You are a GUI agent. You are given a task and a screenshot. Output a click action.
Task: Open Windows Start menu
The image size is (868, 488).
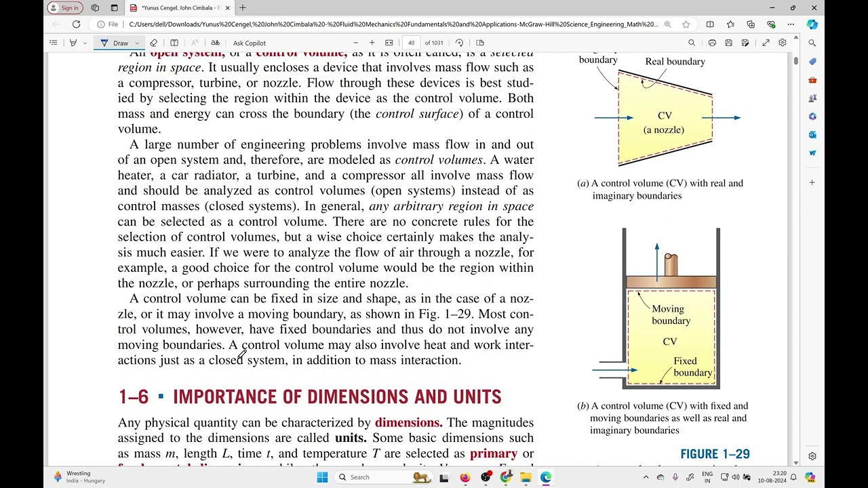pyautogui.click(x=322, y=477)
